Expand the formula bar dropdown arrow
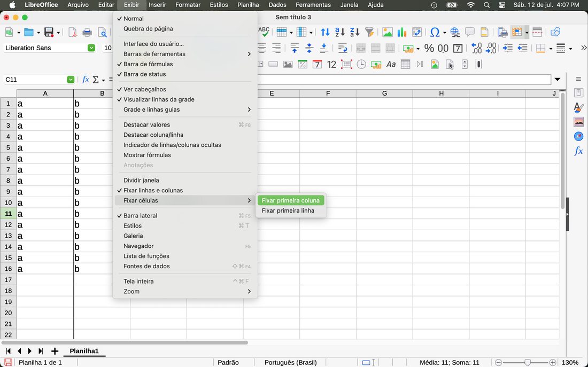This screenshot has height=367, width=588. click(x=557, y=80)
